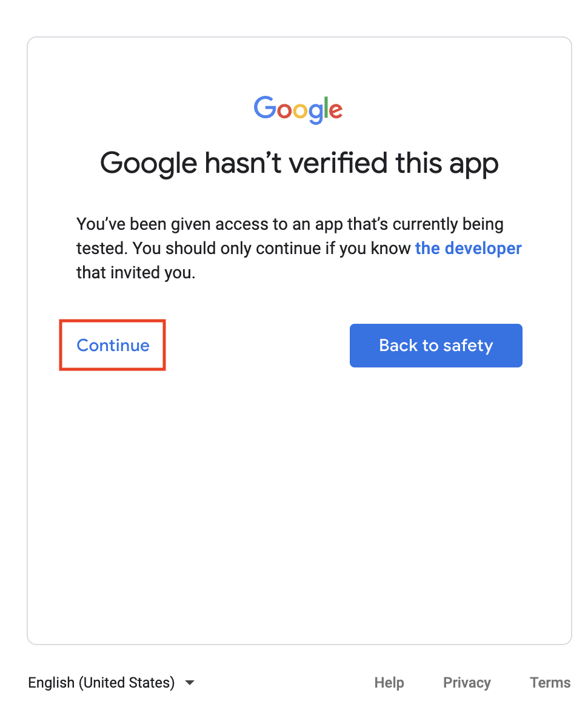Click the 'Google hasn't verified this app' heading
The width and height of the screenshot is (588, 707).
tap(299, 163)
